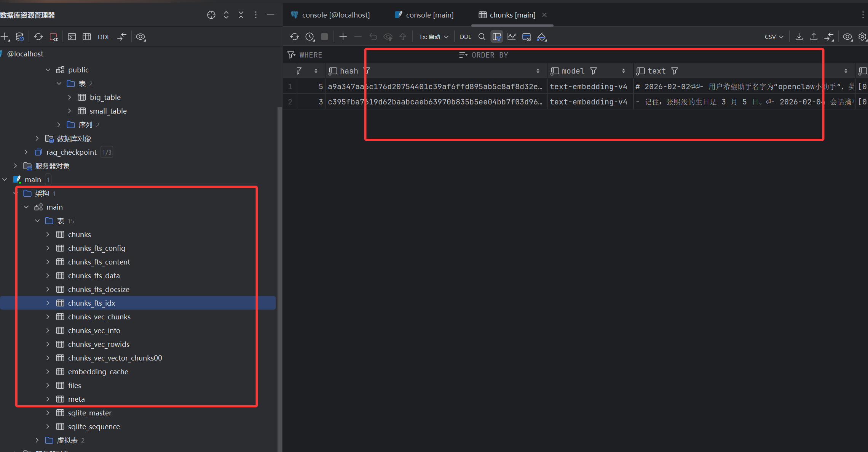This screenshot has width=868, height=452.
Task: Click the export data download icon
Action: 799,37
